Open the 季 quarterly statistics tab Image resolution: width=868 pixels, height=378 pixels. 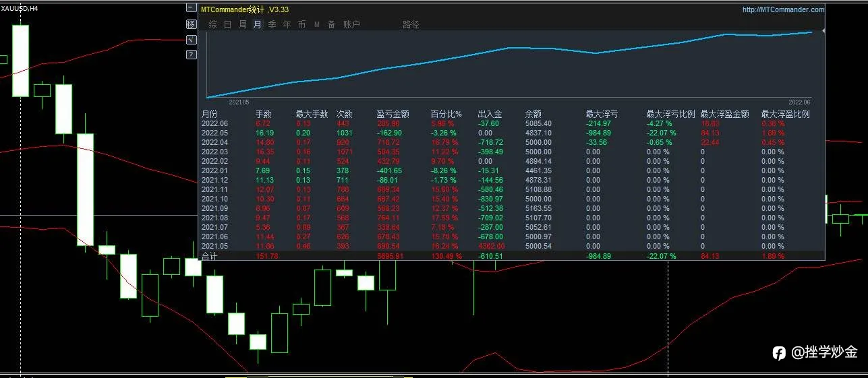pos(272,24)
